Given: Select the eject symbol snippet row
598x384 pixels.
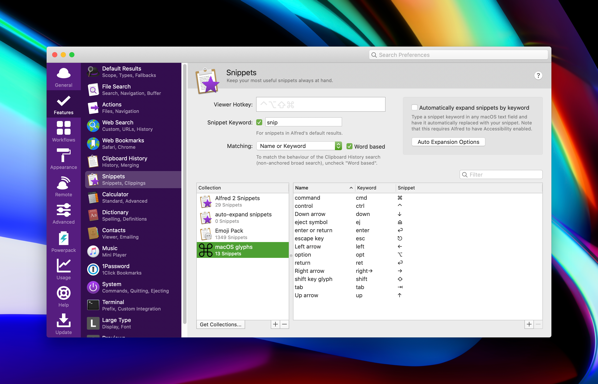Looking at the screenshot, I should pos(418,222).
